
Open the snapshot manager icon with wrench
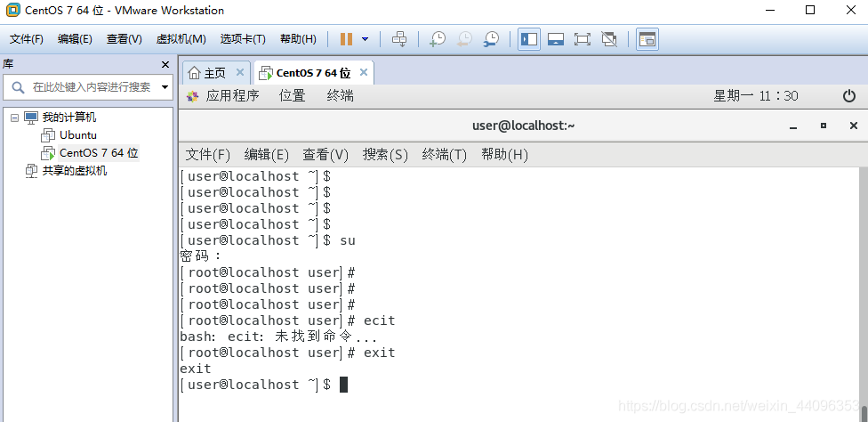click(x=491, y=39)
